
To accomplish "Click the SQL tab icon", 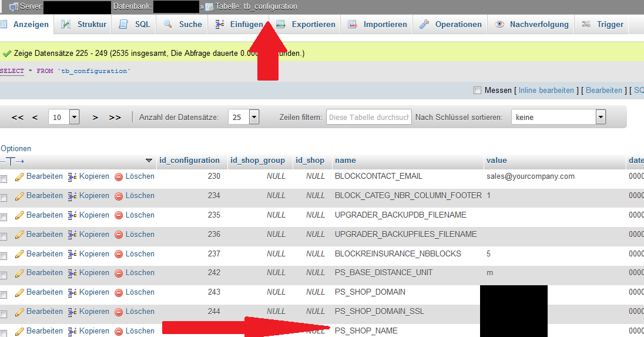I will pyautogui.click(x=123, y=24).
